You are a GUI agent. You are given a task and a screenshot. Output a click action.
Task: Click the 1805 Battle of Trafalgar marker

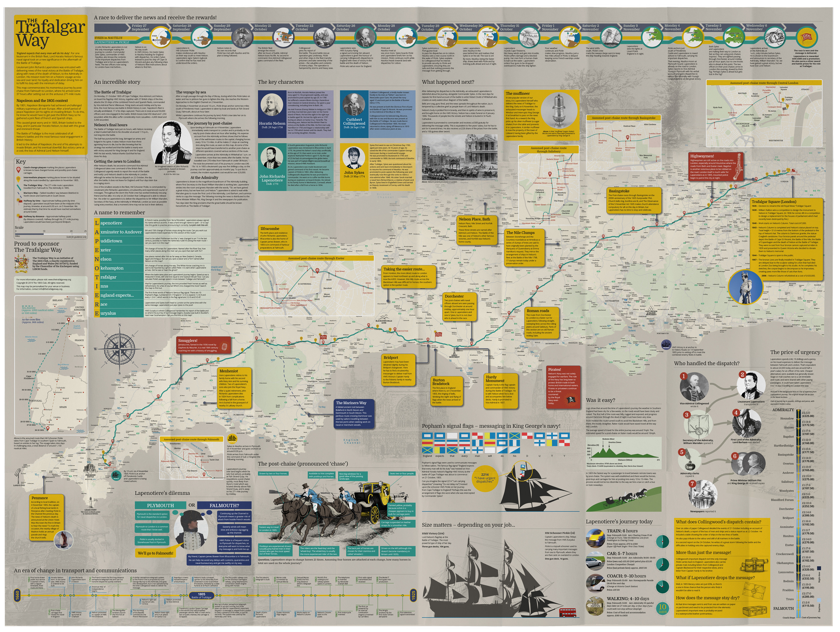coord(201,595)
